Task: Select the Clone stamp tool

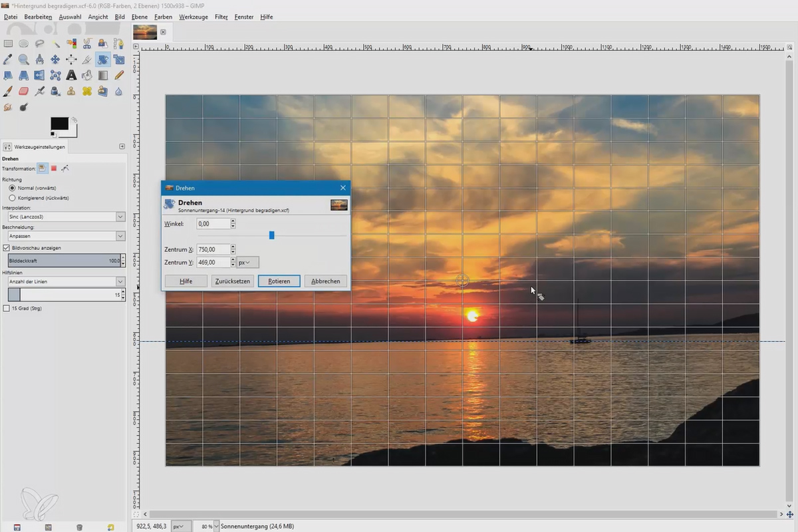Action: (71, 91)
